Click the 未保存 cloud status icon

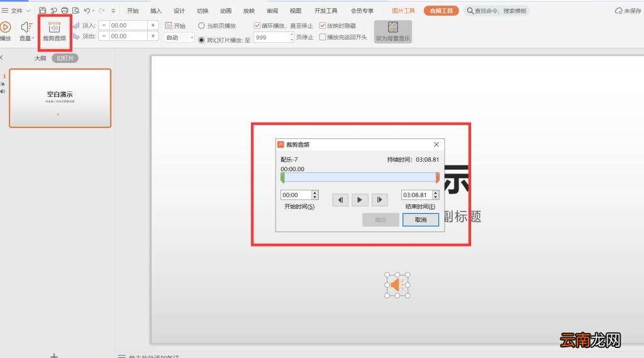coord(619,11)
